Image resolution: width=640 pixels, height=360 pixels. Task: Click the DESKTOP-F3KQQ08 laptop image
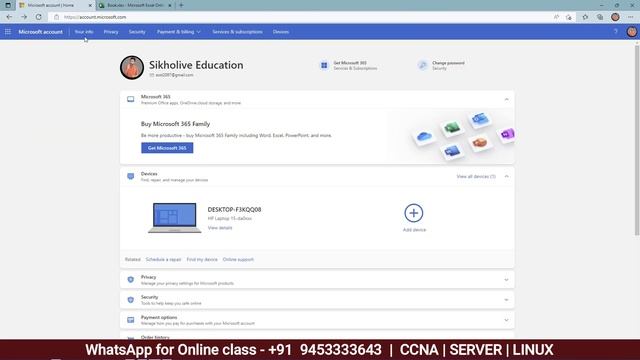[175, 218]
